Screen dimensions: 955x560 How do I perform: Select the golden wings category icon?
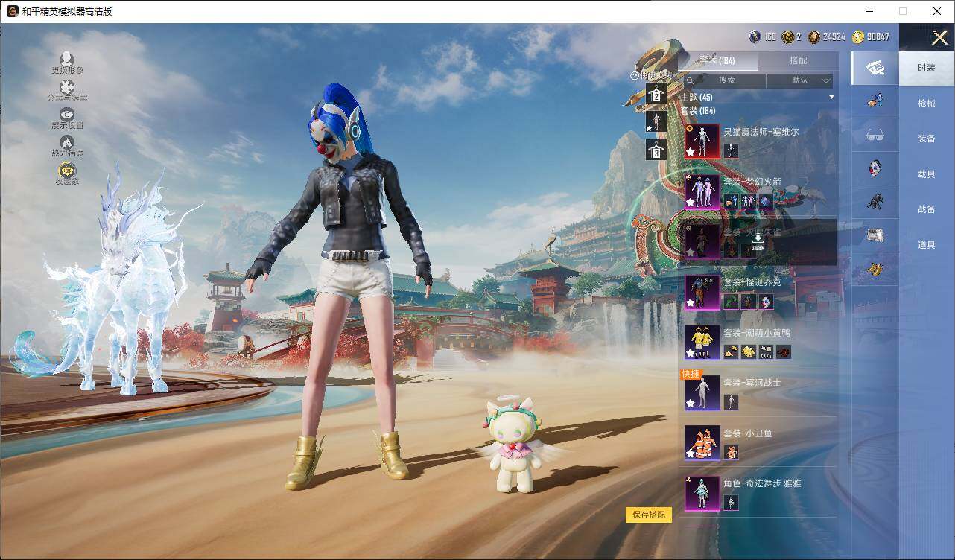[x=875, y=268]
